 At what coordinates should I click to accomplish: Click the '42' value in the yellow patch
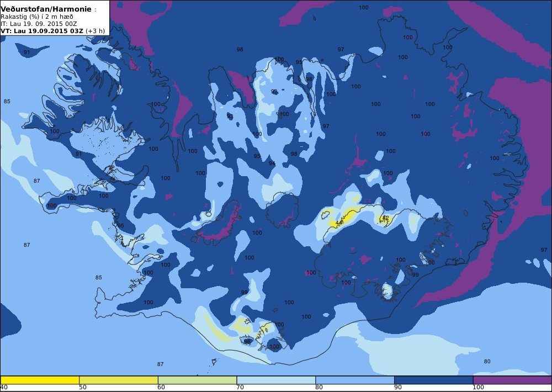[x=385, y=218]
